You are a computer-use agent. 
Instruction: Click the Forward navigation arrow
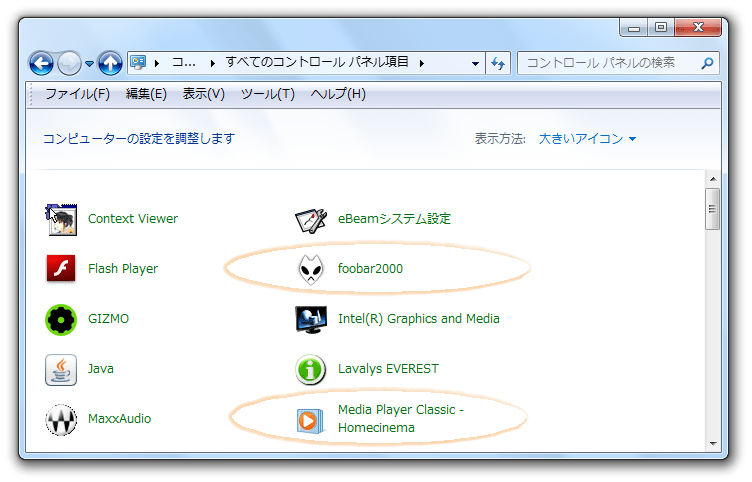(70, 63)
